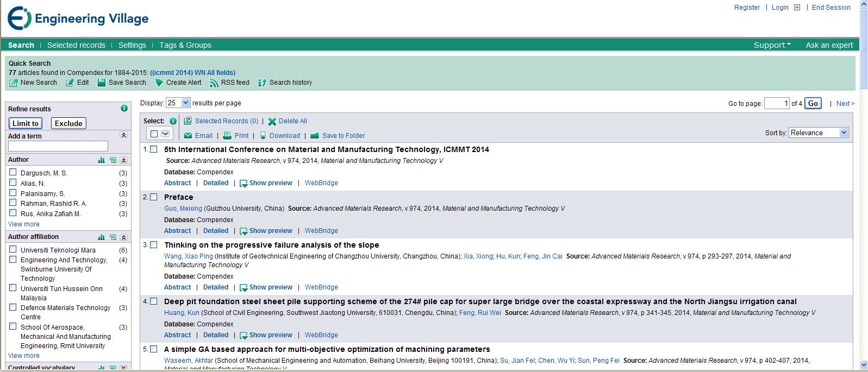The image size is (868, 372).
Task: Check the Dargusch, M. S. author checkbox
Action: click(x=13, y=172)
